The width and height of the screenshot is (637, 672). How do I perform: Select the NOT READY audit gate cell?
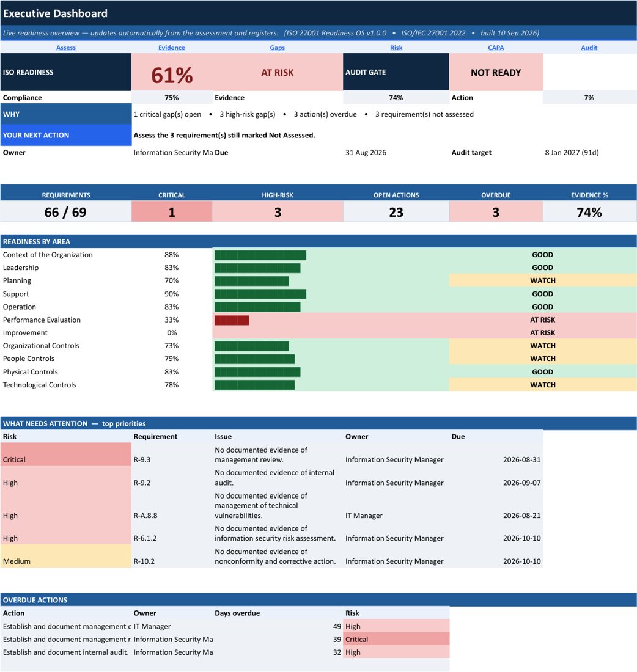point(496,73)
